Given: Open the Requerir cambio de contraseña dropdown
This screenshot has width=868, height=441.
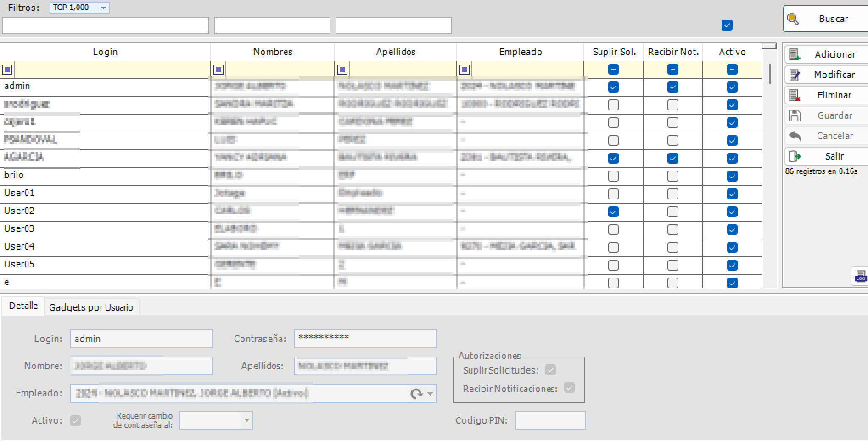Looking at the screenshot, I should tap(247, 420).
